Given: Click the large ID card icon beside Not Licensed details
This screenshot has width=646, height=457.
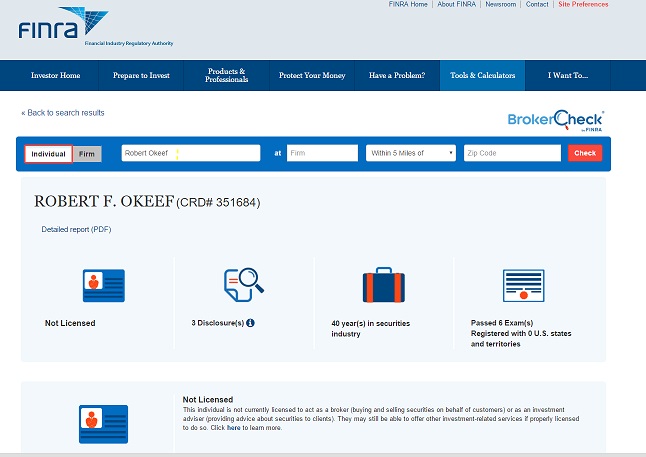Looking at the screenshot, I should point(103,424).
